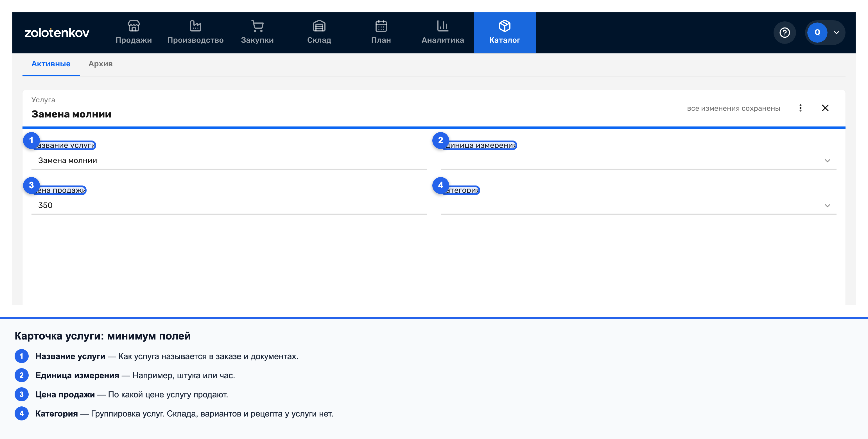Open the three-dot menu of the service card
This screenshot has width=868, height=439.
800,108
